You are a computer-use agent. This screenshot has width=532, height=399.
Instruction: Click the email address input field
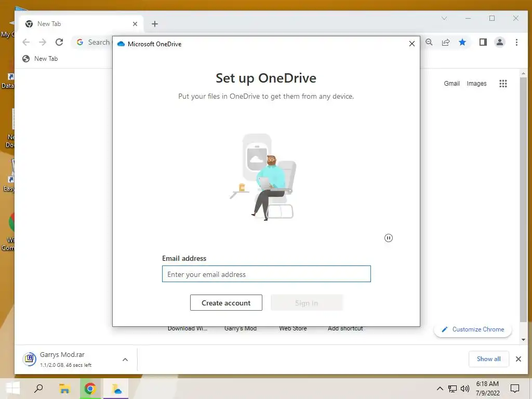pyautogui.click(x=267, y=274)
